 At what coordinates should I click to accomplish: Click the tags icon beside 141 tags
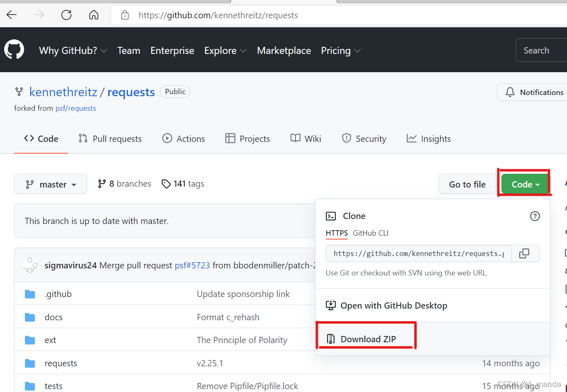pos(166,184)
